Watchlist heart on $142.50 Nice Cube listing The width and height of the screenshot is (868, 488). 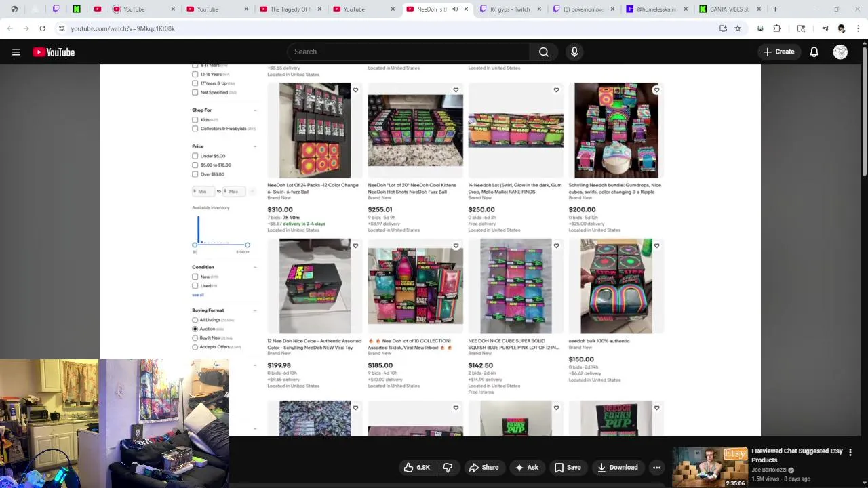pyautogui.click(x=556, y=246)
